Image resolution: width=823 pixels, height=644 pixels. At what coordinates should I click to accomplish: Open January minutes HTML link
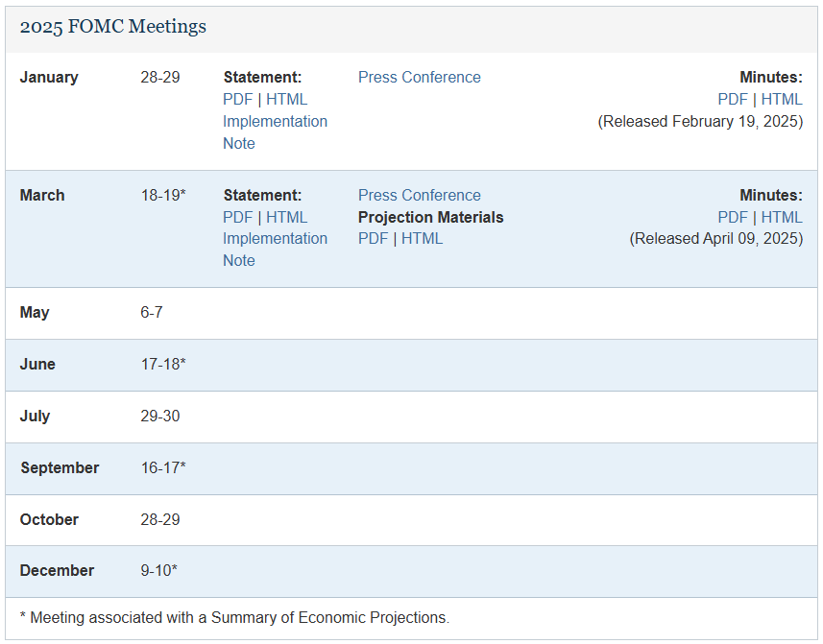(782, 99)
